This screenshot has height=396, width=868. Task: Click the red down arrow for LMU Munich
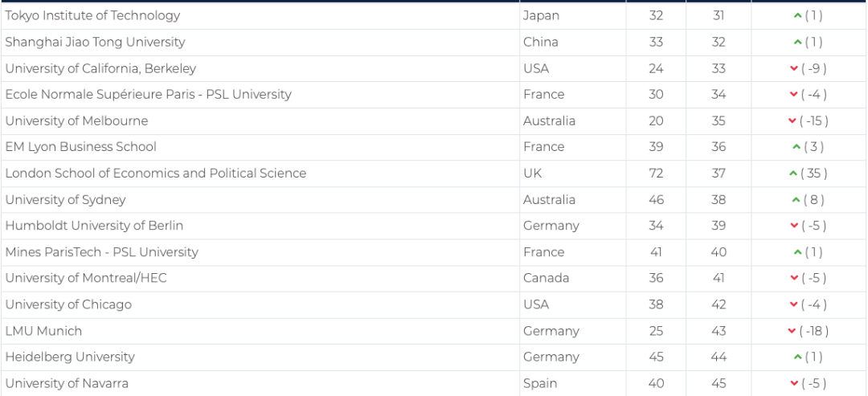pos(792,331)
